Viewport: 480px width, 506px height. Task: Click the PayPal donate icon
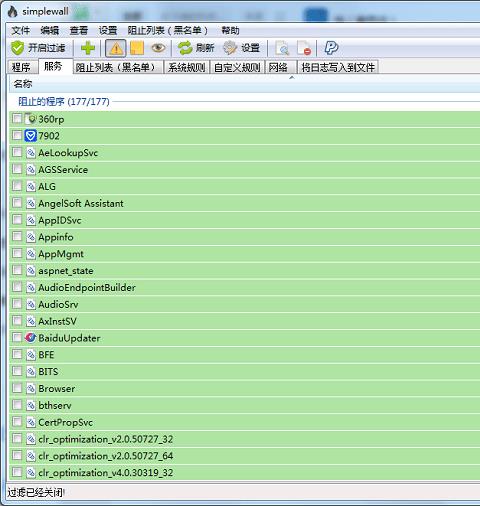331,48
